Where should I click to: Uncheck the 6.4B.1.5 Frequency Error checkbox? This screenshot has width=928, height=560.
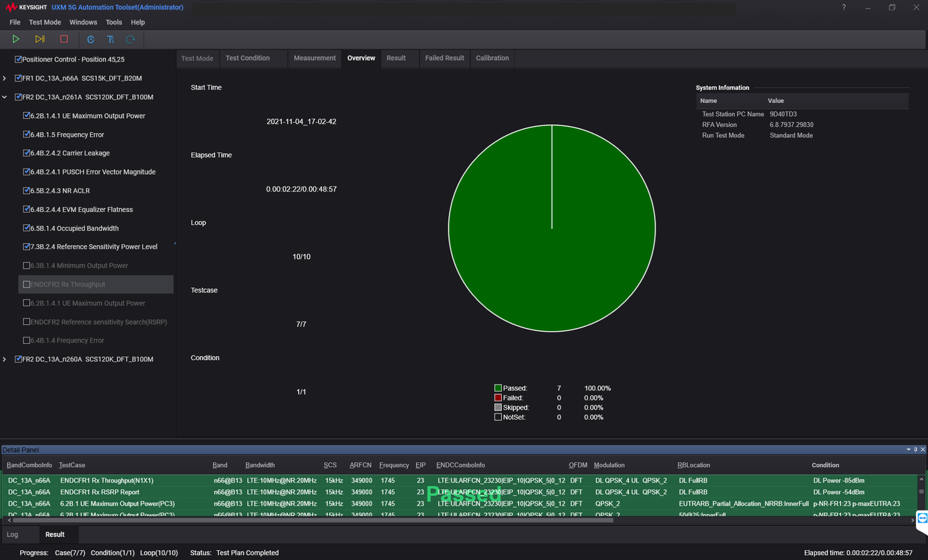pos(27,135)
